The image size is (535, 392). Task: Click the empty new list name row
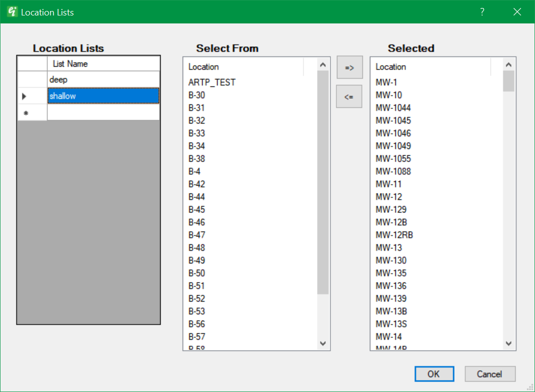[x=103, y=112]
